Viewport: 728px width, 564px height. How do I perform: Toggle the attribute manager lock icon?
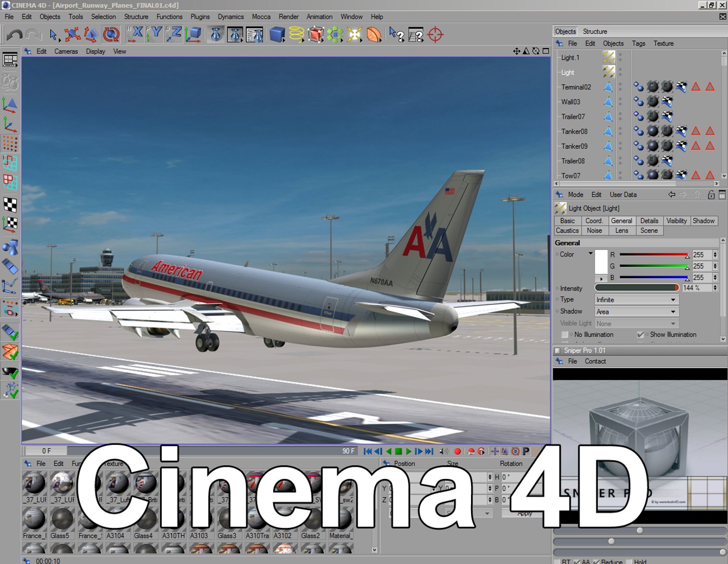pos(711,195)
